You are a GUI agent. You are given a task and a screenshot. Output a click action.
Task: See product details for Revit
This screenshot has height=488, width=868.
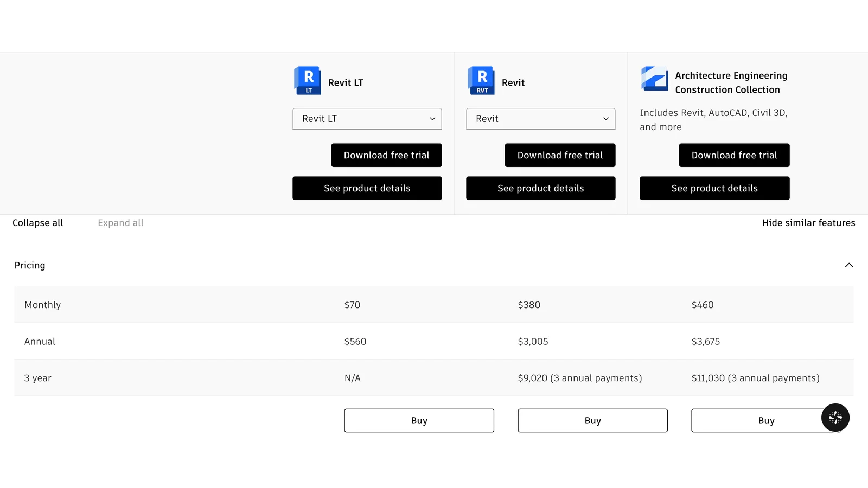point(541,188)
